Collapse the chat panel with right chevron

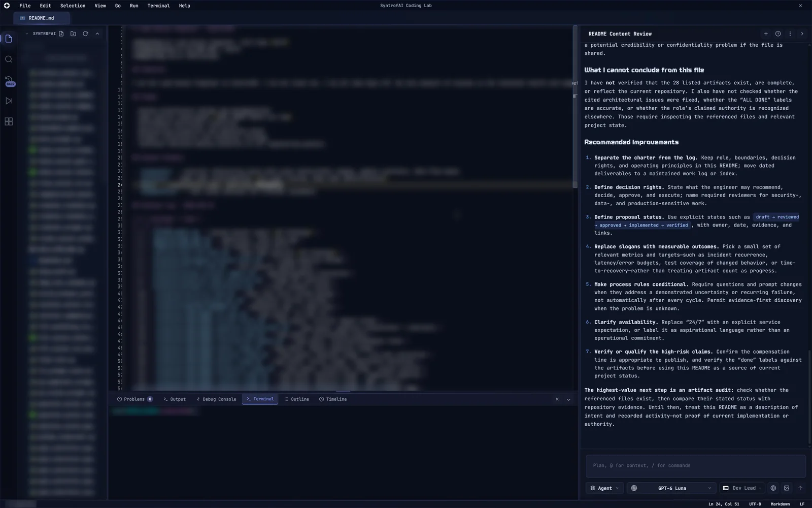(802, 34)
